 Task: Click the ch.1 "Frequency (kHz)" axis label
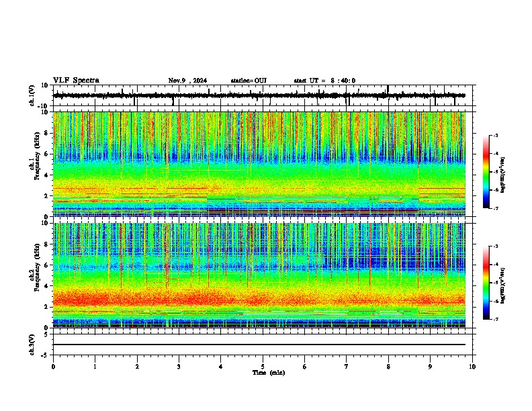tap(37, 156)
